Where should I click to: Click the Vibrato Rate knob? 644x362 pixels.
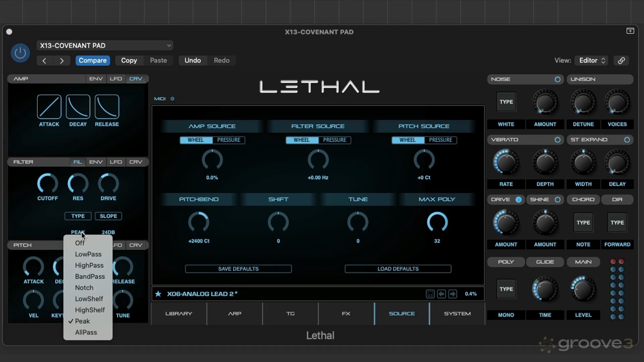tap(506, 162)
